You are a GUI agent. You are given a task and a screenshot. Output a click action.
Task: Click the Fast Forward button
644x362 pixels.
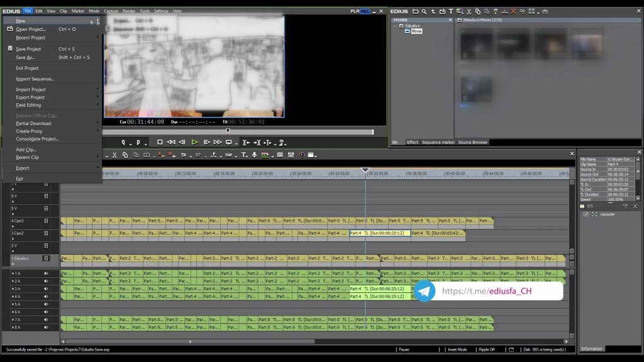(x=217, y=142)
